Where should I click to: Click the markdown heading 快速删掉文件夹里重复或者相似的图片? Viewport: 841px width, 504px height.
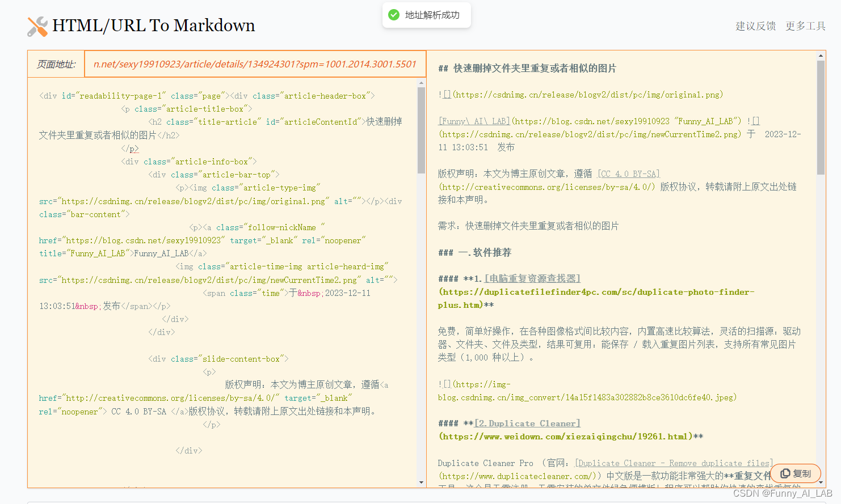pos(527,68)
